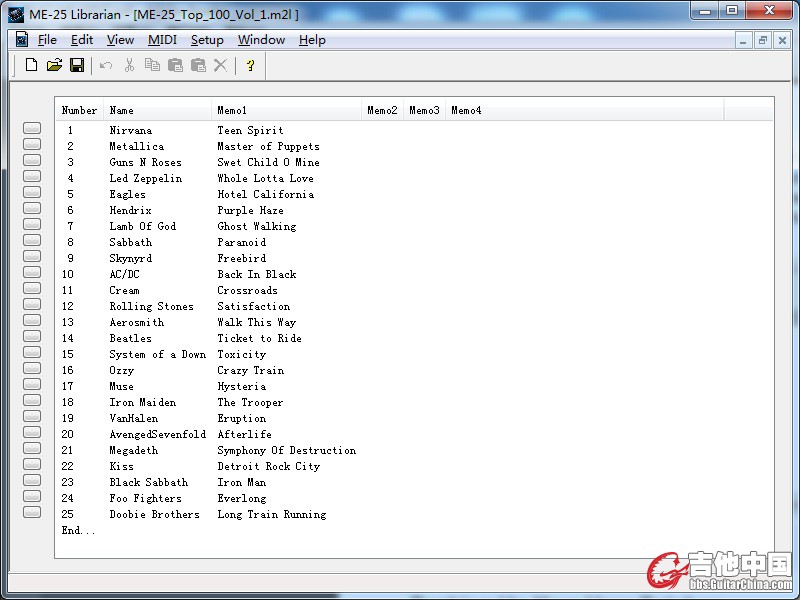Screen dimensions: 800x600
Task: Save the current library
Action: point(77,65)
